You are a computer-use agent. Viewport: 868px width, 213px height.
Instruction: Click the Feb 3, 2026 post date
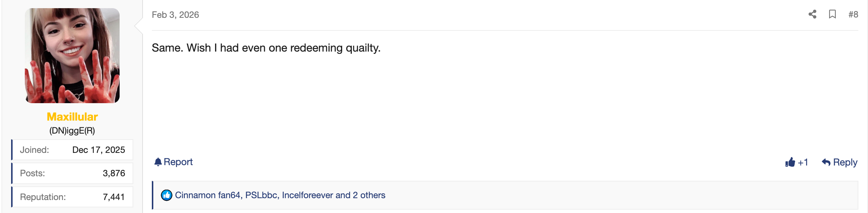pos(175,15)
